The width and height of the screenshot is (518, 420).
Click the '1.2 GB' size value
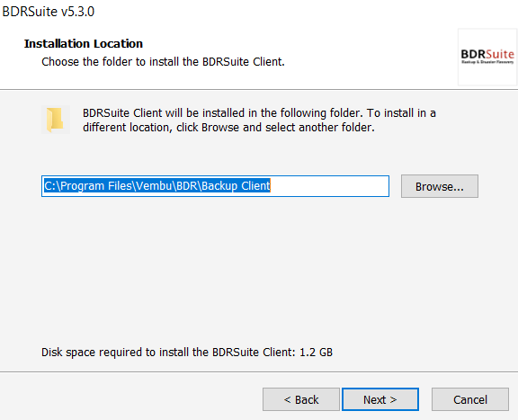(316, 353)
